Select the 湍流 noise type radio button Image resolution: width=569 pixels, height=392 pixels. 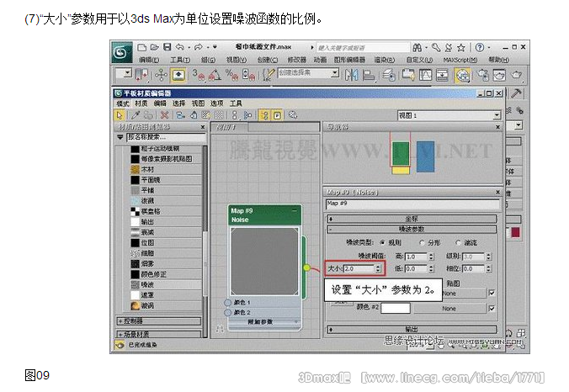point(458,242)
